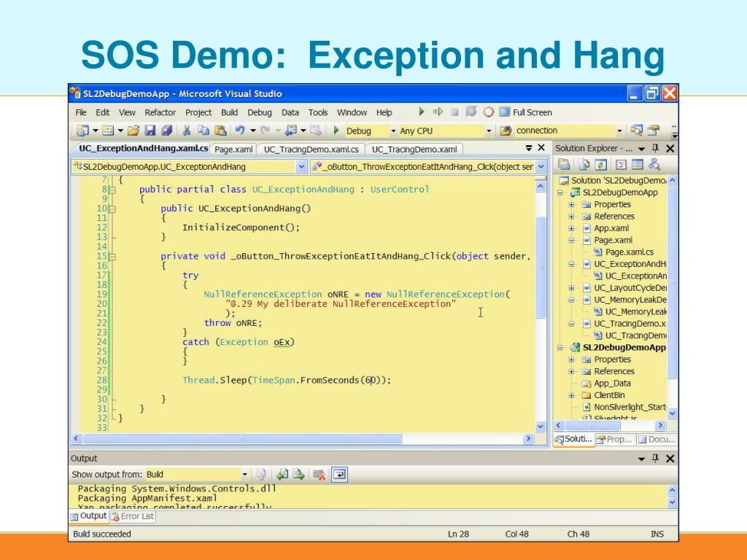Open Solution Explorer window position dropdown arrow
The height and width of the screenshot is (560, 747).
[x=641, y=149]
